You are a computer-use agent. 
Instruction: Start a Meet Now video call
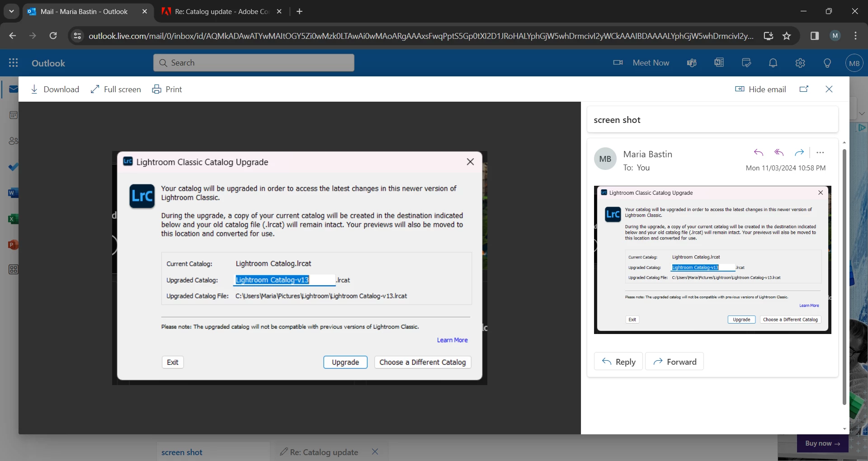(641, 63)
